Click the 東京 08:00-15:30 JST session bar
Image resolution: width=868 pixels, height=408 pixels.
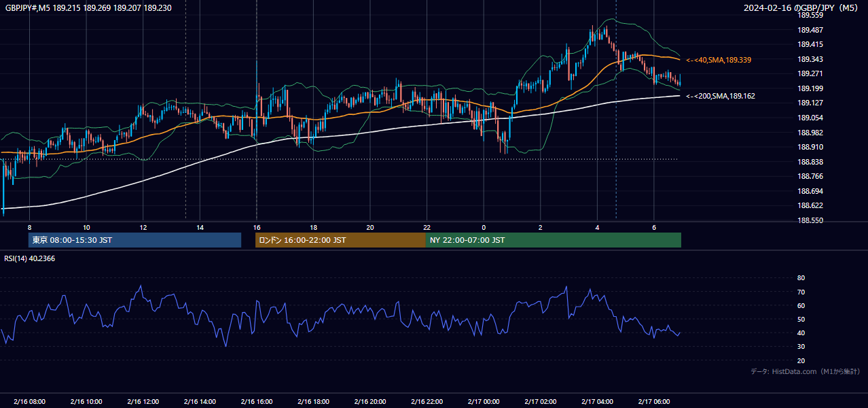[134, 240]
